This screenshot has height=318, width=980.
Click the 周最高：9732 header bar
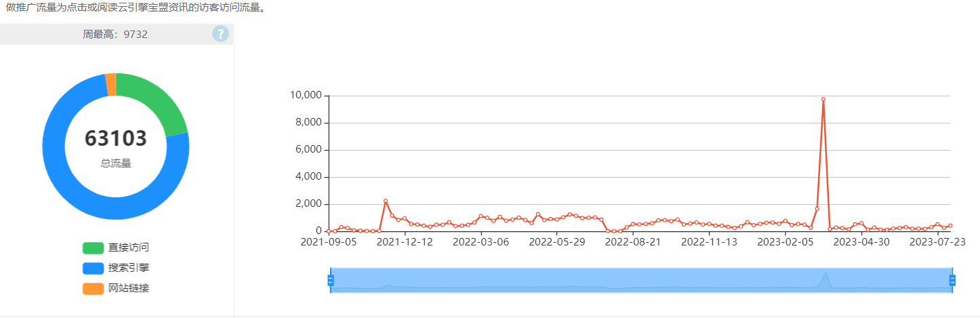pyautogui.click(x=116, y=34)
